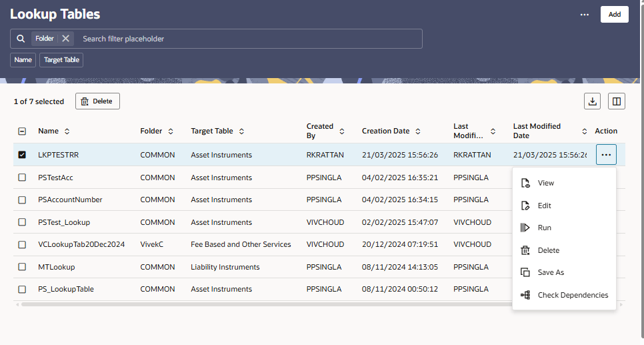This screenshot has height=345, width=644.
Task: Sort by Creation Date column
Action: (418, 131)
